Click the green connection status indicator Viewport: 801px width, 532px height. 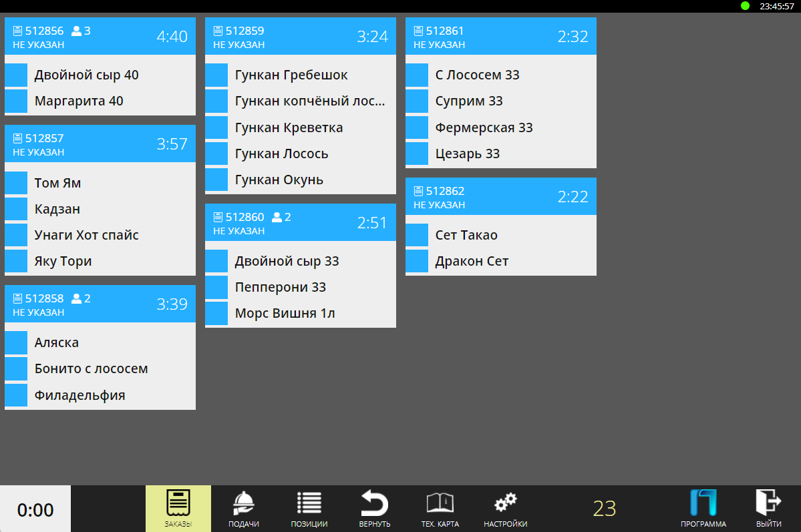pos(745,6)
